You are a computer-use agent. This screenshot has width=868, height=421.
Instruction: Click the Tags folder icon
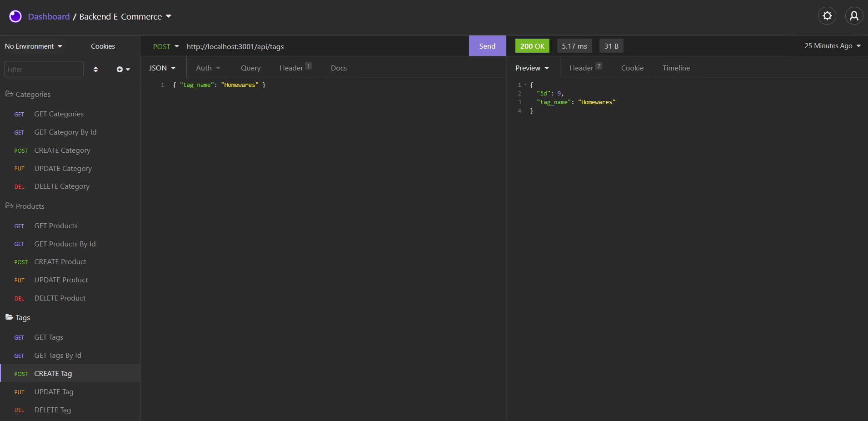[9, 317]
